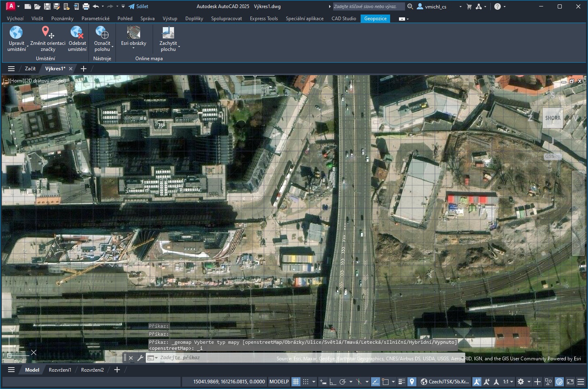Click the Save As icon
The width and height of the screenshot is (588, 389).
pos(57,6)
